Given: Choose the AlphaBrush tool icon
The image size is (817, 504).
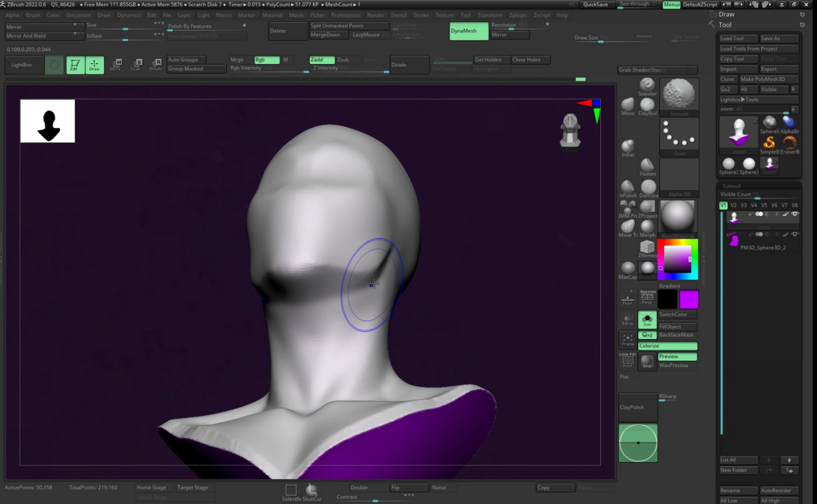Looking at the screenshot, I should point(789,125).
